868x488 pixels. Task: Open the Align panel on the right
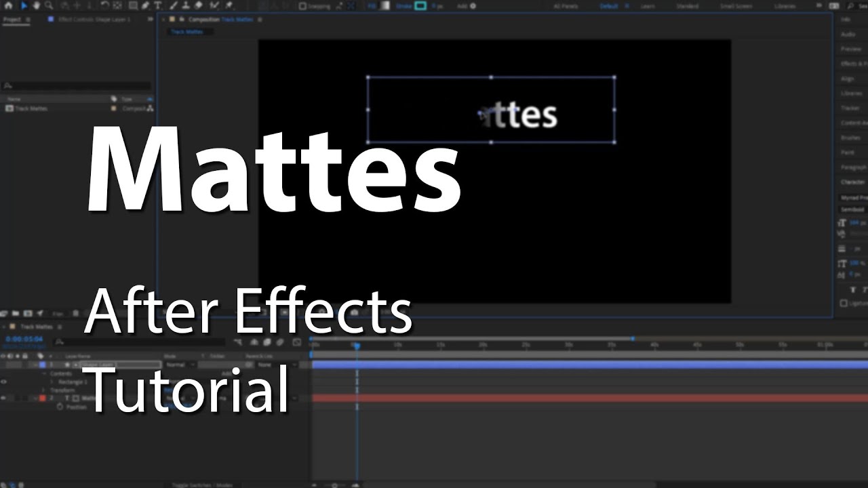point(848,79)
